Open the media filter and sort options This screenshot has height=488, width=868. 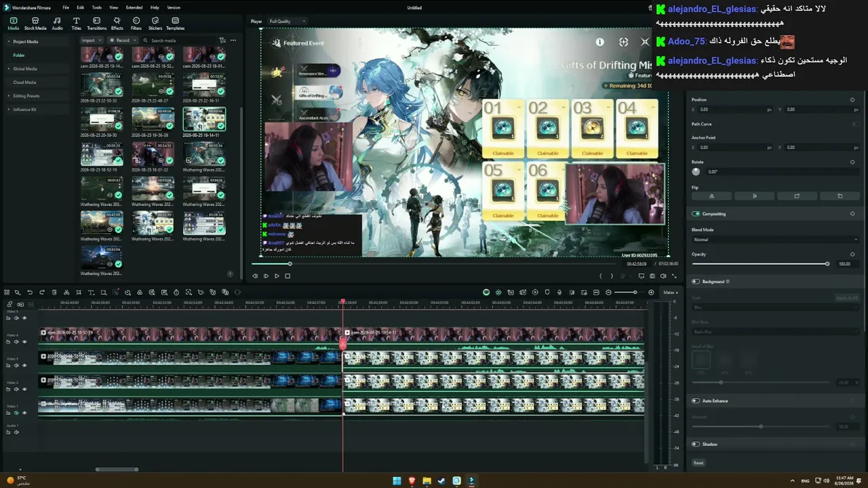tap(222, 40)
